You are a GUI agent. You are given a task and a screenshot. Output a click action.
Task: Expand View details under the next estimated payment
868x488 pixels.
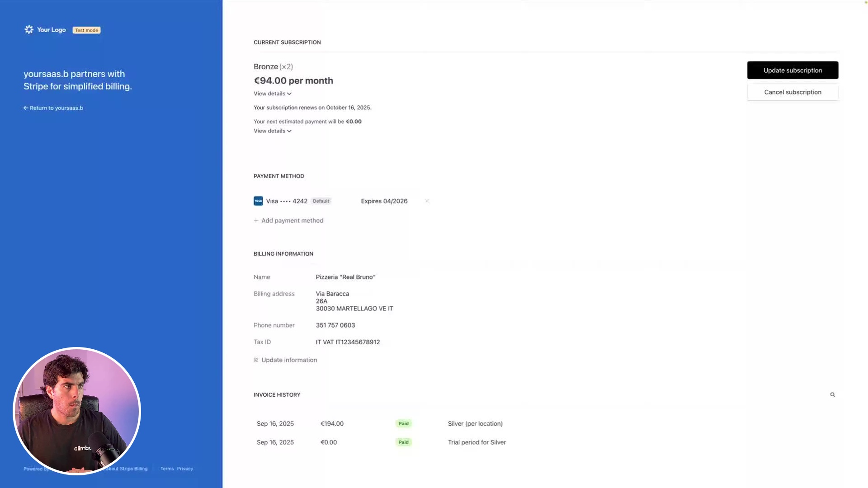pyautogui.click(x=272, y=131)
